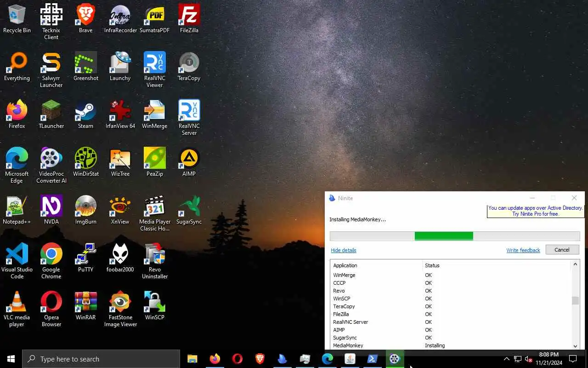Select the MediaMonkey row in Ninite list
Screen dimensions: 588x368
450,345
